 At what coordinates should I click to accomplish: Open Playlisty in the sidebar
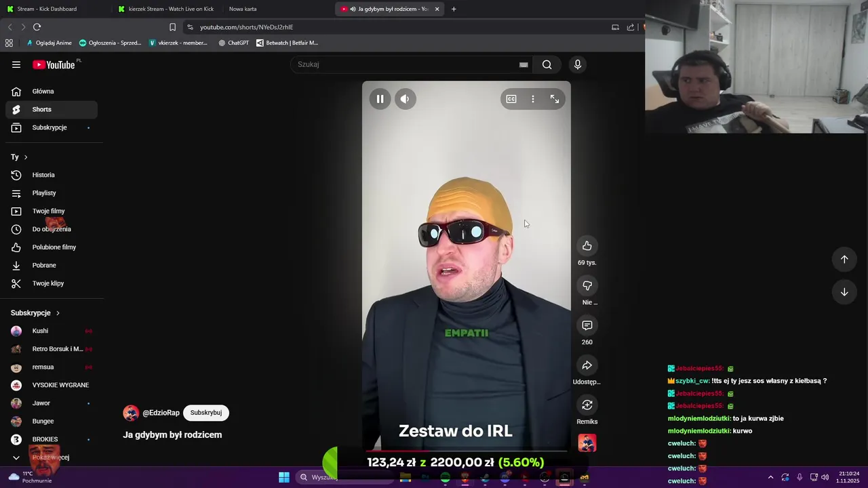52,193
